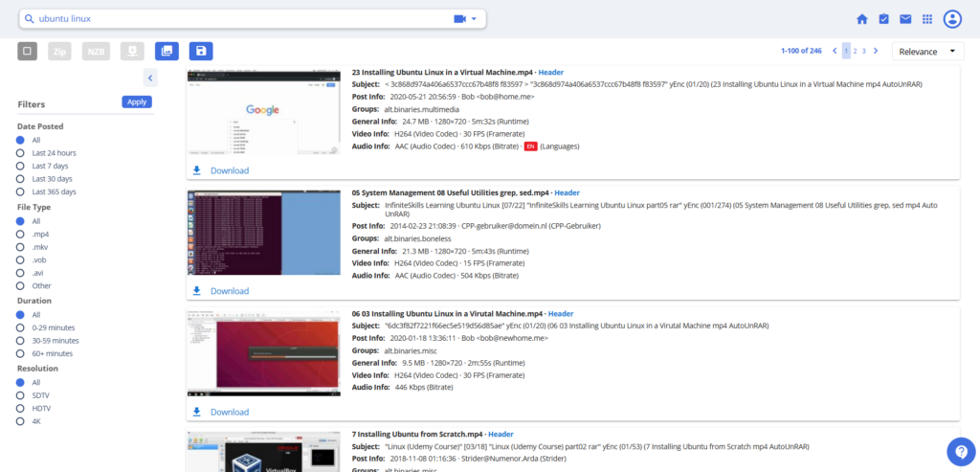
Task: Select HDTV resolution filter
Action: 21,408
